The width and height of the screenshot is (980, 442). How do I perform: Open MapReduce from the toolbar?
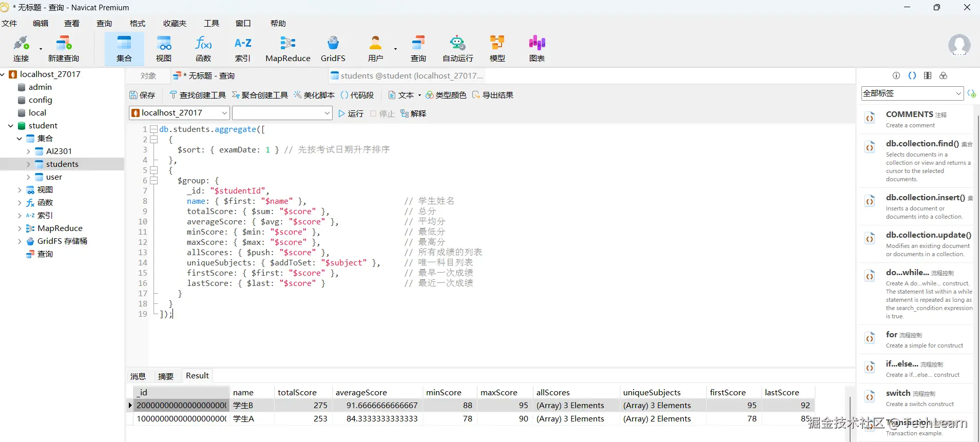[288, 49]
